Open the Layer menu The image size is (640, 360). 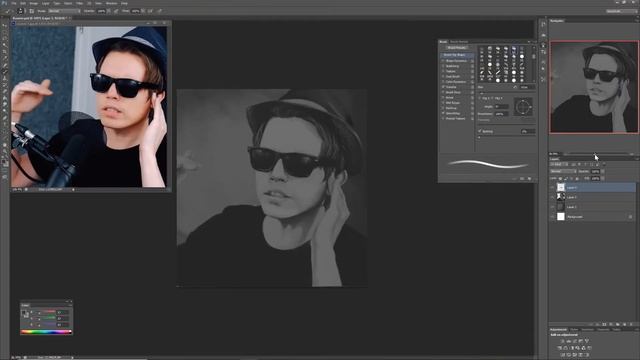point(45,3)
